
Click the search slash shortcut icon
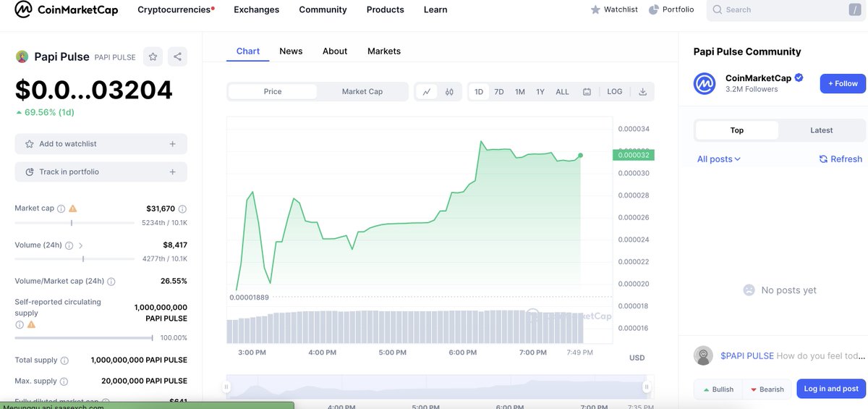click(855, 10)
